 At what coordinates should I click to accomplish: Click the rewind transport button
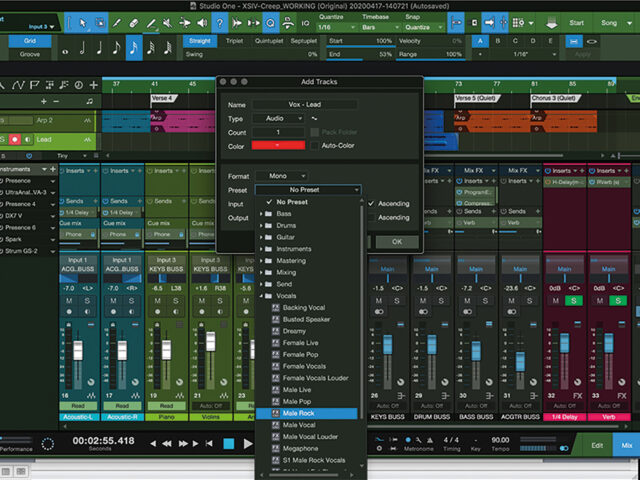point(169,443)
